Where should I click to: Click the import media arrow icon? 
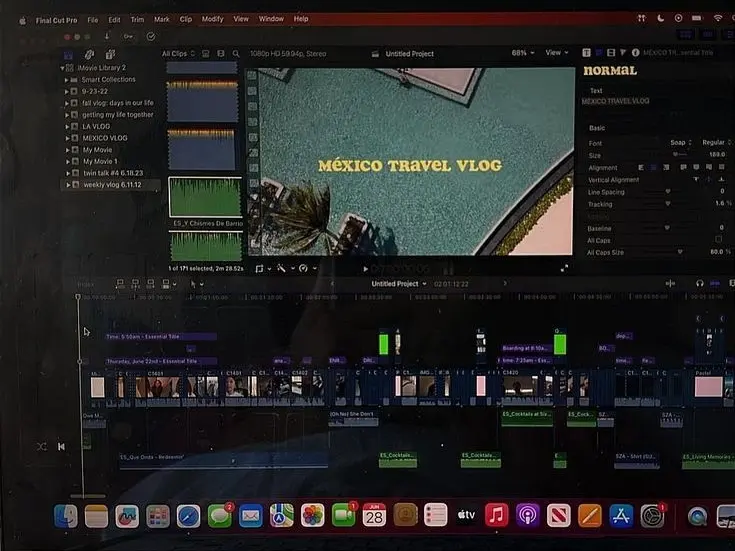(107, 36)
